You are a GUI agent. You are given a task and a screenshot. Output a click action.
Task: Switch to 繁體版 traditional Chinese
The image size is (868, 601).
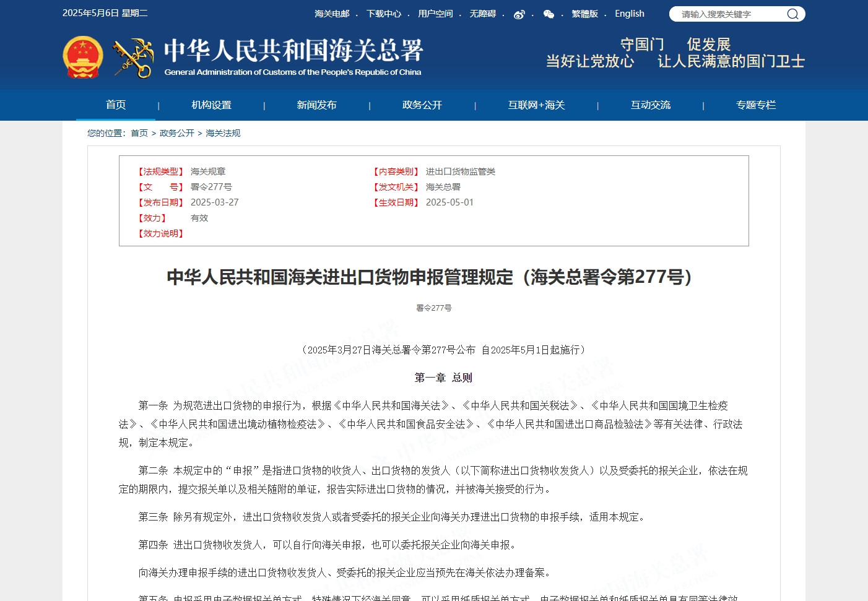[x=584, y=14]
